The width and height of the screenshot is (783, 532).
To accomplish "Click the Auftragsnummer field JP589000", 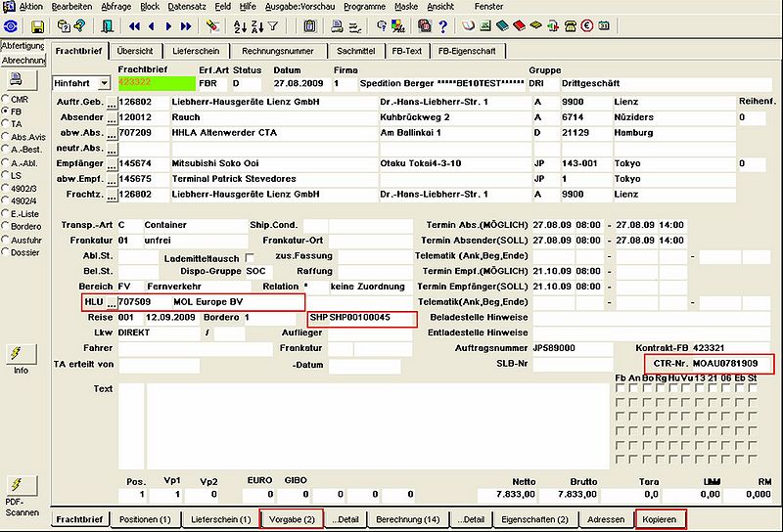I will click(572, 348).
